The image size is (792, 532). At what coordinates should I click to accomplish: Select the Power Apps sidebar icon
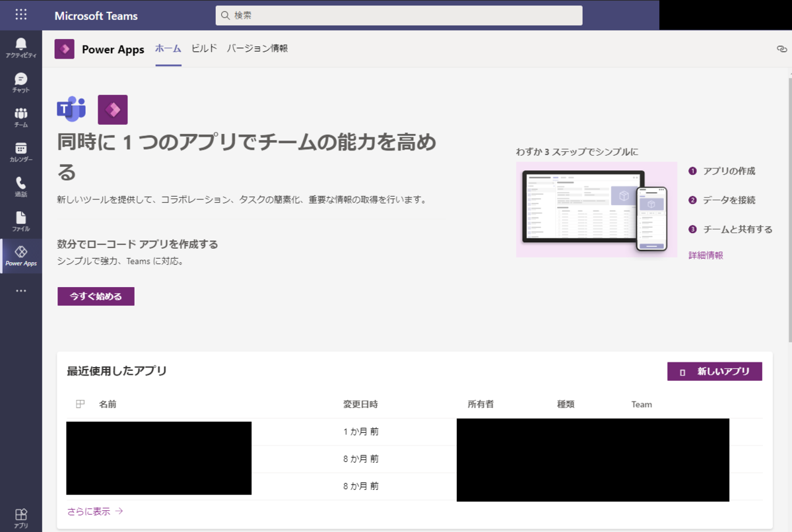coord(21,256)
